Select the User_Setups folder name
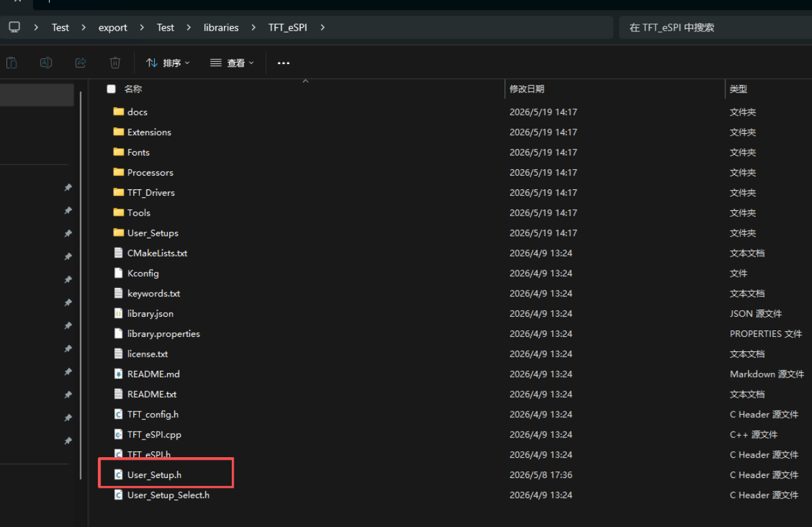The height and width of the screenshot is (527, 812). 153,233
